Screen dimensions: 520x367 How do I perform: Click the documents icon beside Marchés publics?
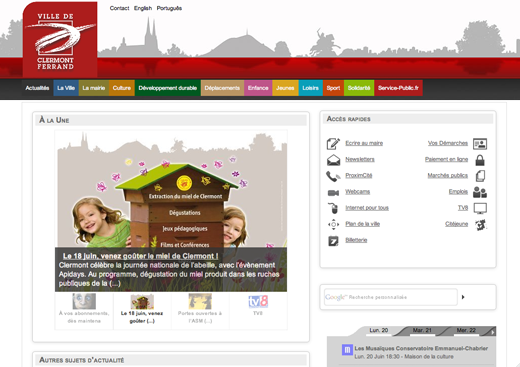(480, 176)
